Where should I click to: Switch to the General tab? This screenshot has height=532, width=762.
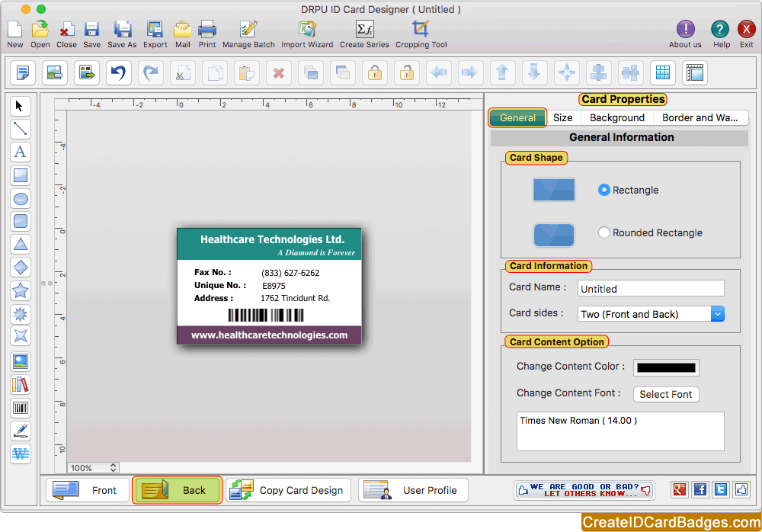pos(517,117)
